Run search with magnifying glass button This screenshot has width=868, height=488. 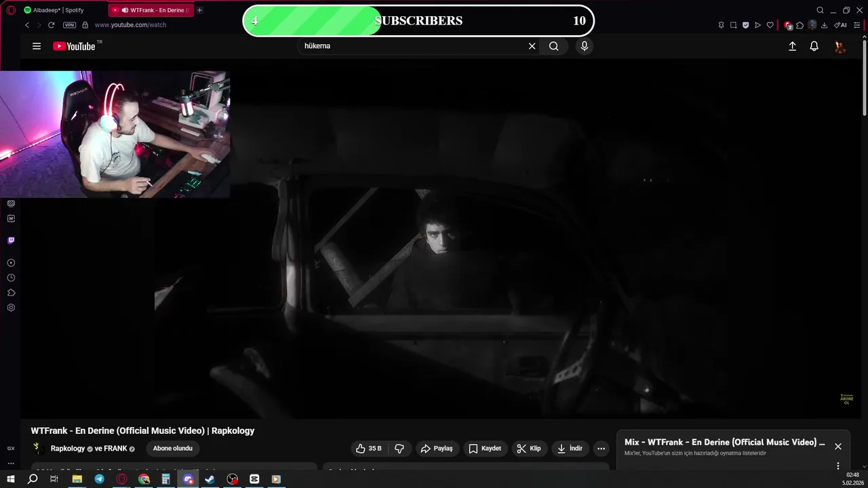pos(554,46)
